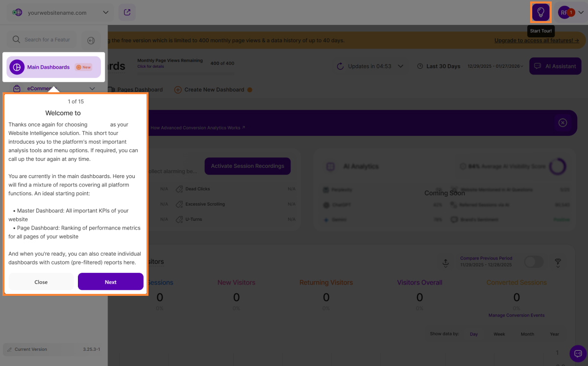
Task: Click the Start Tour lightbulb icon
Action: 541,12
